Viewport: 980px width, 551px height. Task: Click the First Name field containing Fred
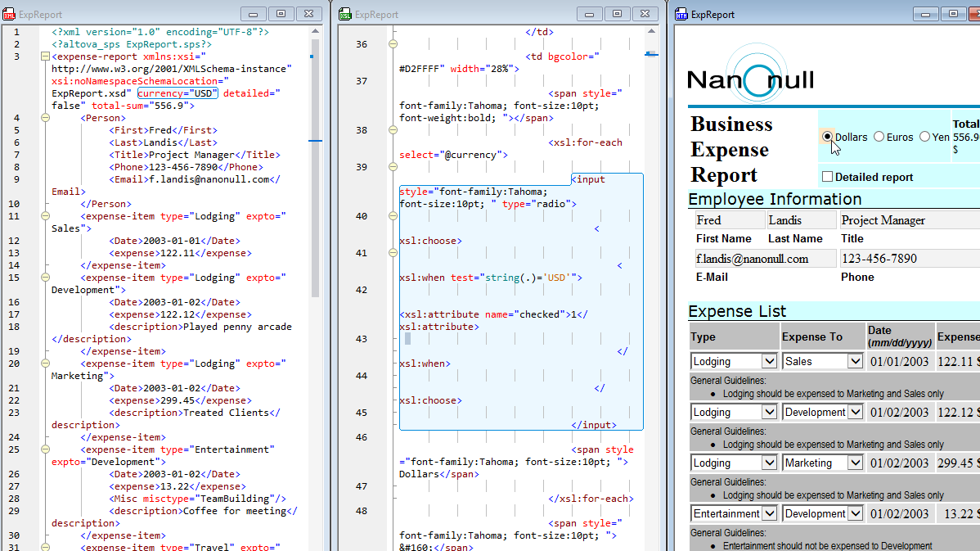pyautogui.click(x=730, y=220)
